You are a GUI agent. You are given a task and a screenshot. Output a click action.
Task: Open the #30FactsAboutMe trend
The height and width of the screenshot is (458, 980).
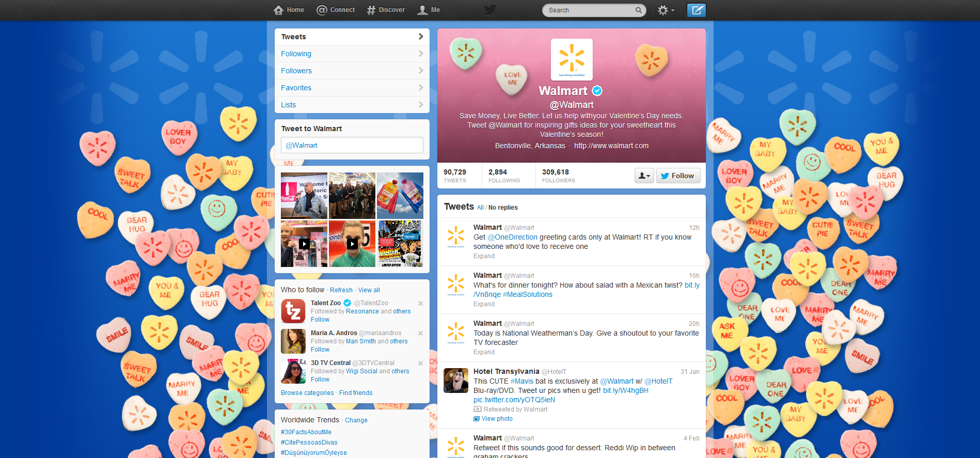[x=306, y=432]
